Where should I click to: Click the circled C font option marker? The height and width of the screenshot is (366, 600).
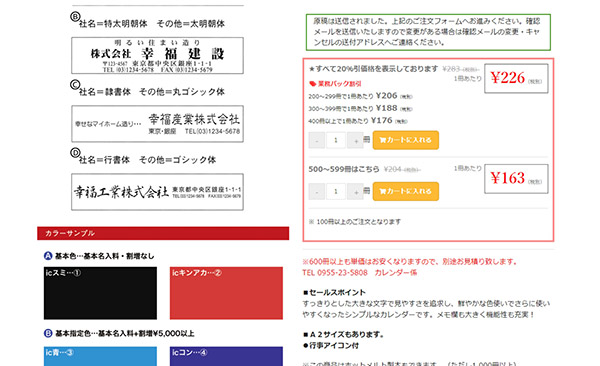pos(75,85)
